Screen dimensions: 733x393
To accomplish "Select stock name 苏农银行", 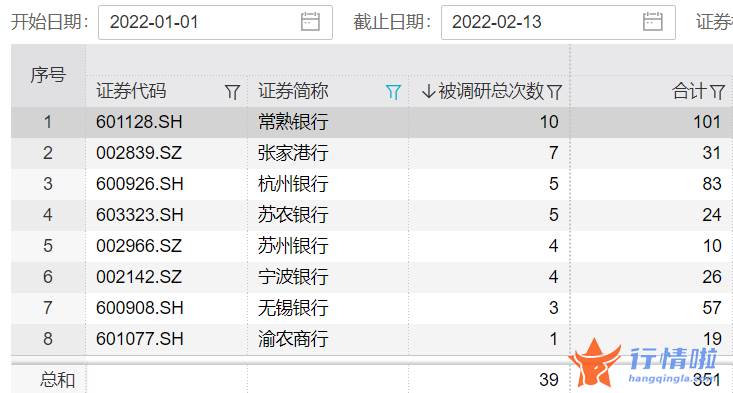I will [293, 215].
